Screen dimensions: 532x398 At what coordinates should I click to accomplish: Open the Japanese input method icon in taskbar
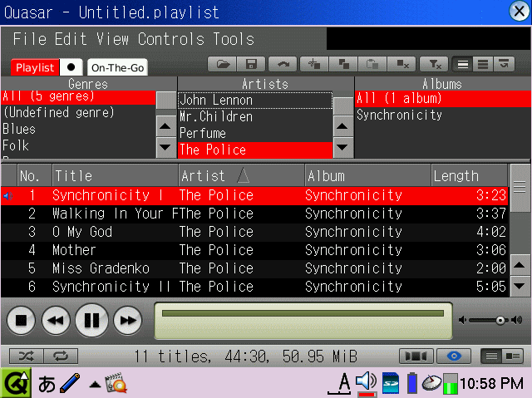[47, 384]
